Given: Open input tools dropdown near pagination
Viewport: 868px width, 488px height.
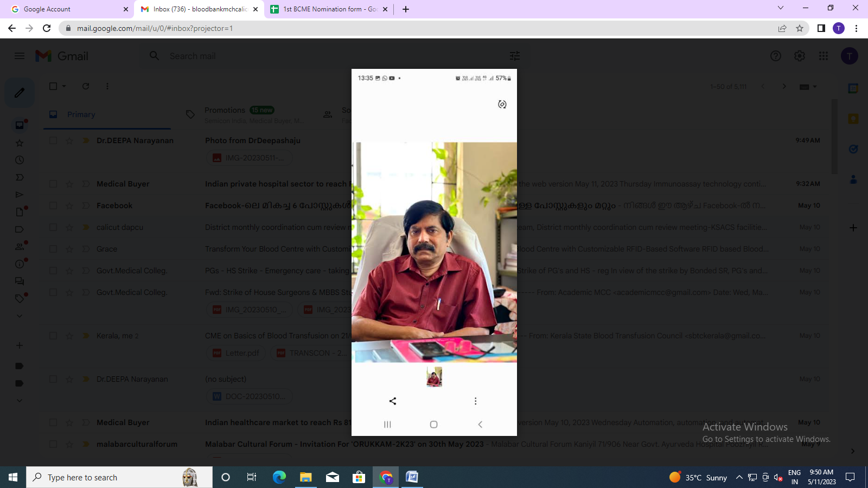Looking at the screenshot, I should 815,87.
